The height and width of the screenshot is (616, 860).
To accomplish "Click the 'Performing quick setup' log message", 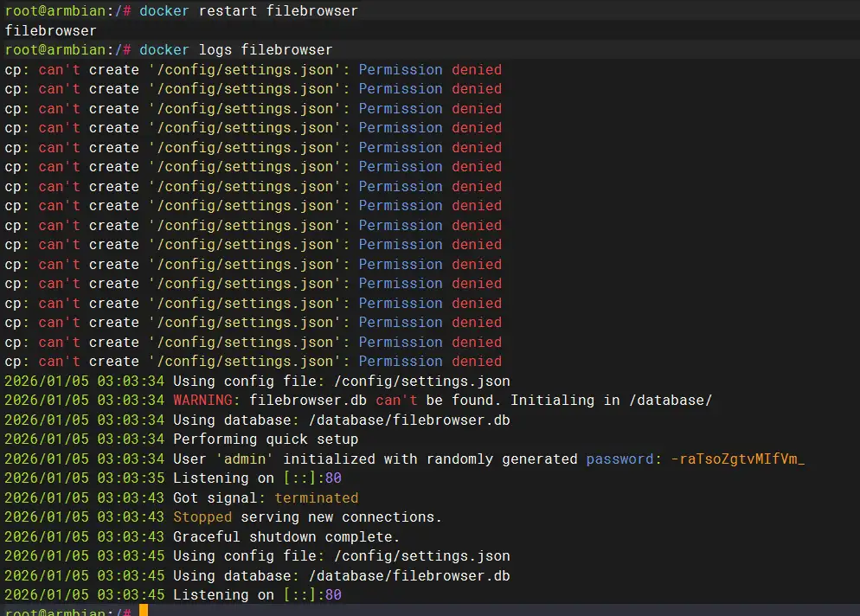I will 266,440.
